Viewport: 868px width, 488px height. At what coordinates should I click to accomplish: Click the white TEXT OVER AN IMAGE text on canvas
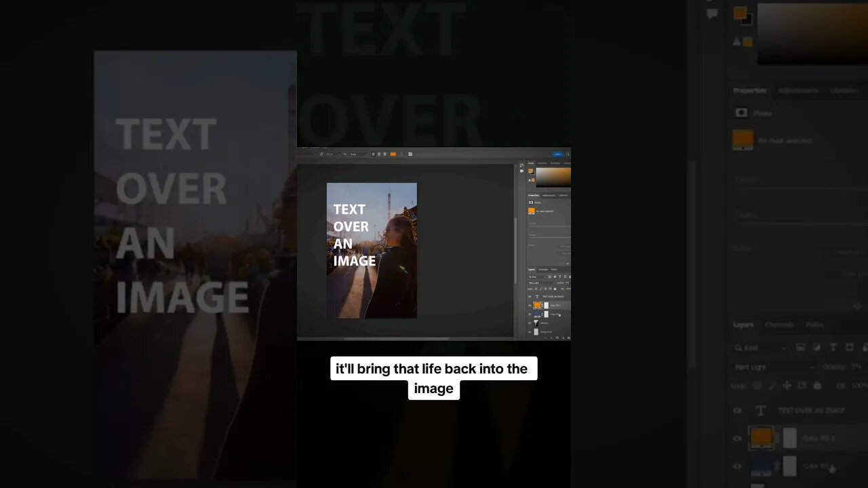coord(354,235)
